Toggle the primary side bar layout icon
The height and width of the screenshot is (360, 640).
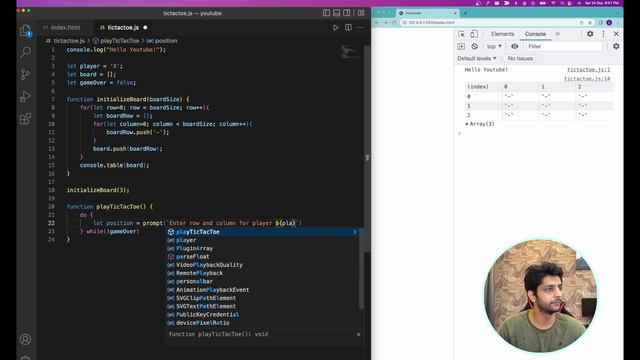[x=326, y=13]
